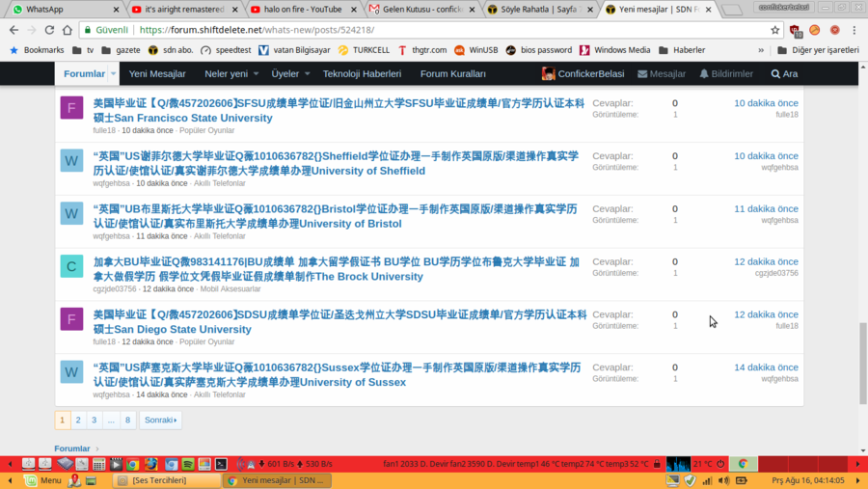
Task: Open the TURKCELL bookmark
Action: [x=365, y=50]
